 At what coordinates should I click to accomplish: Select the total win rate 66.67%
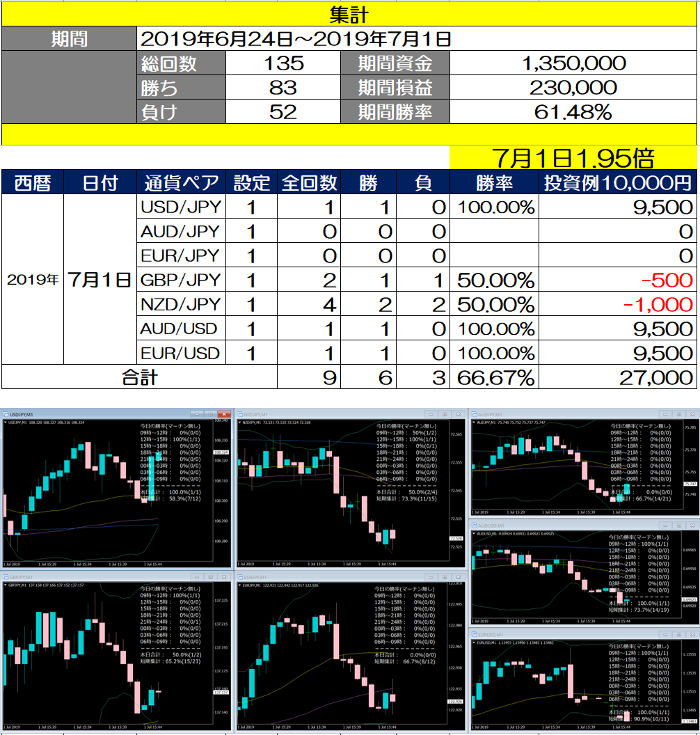click(x=494, y=377)
